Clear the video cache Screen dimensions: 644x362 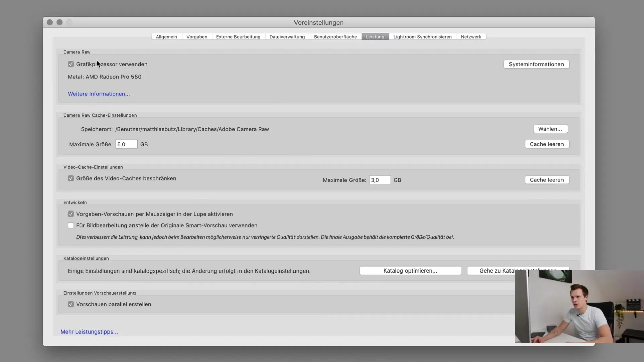(547, 180)
